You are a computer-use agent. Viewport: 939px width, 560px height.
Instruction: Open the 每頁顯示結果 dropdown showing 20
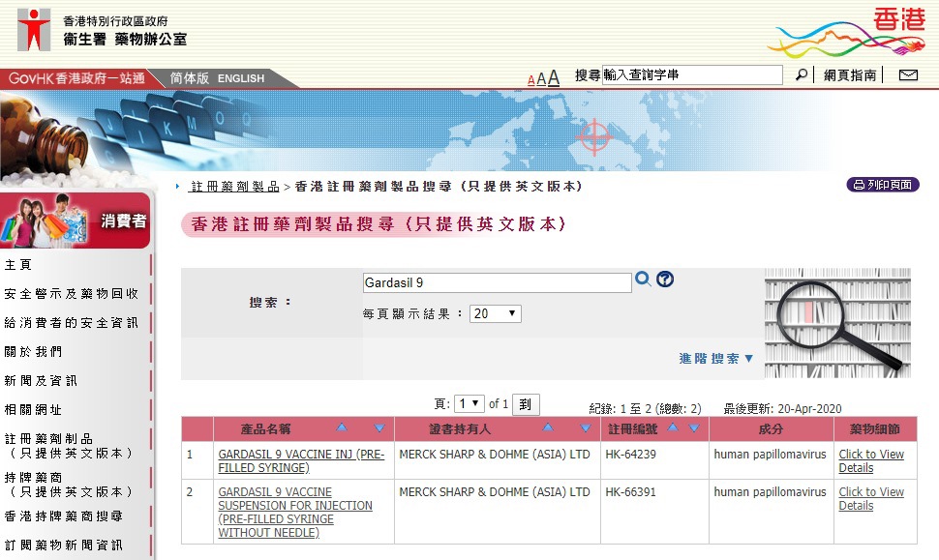(x=496, y=313)
